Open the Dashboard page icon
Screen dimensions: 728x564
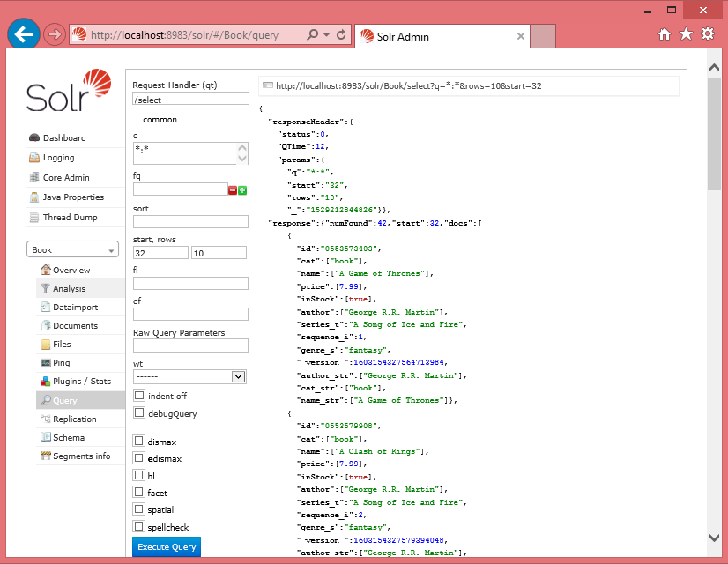tap(34, 137)
